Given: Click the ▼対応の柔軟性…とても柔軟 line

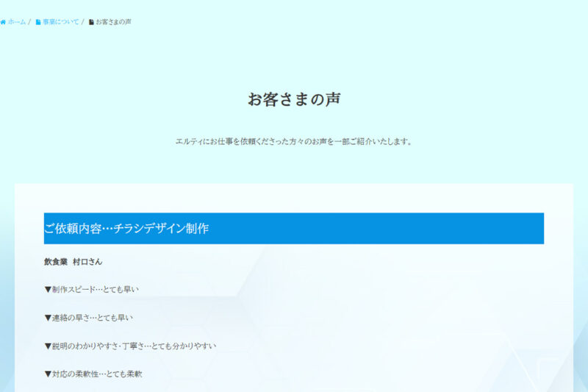Looking at the screenshot, I should (x=93, y=374).
